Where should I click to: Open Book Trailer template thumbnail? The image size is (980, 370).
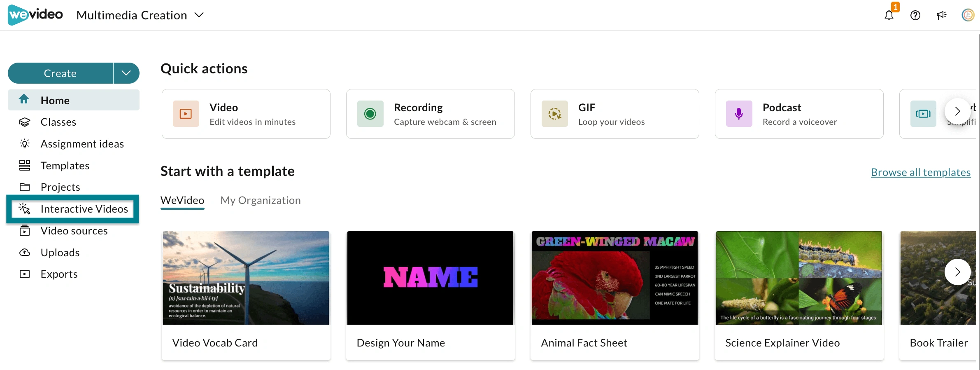pyautogui.click(x=938, y=278)
